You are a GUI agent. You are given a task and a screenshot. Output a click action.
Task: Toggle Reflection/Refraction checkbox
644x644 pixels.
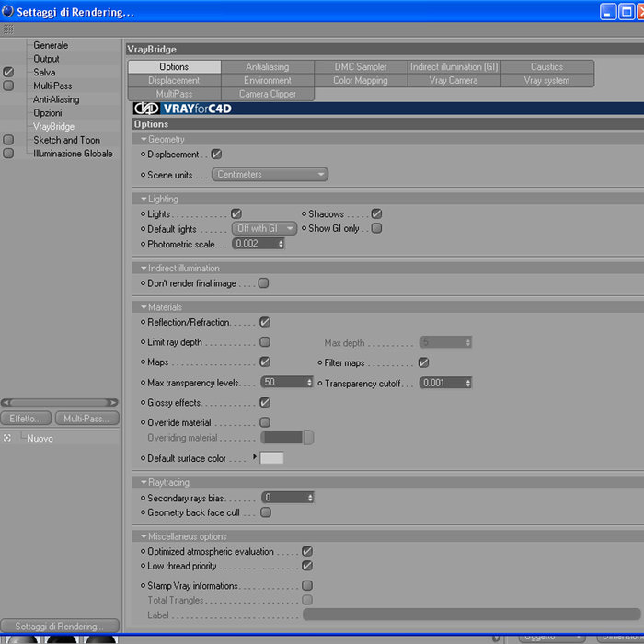coord(265,322)
